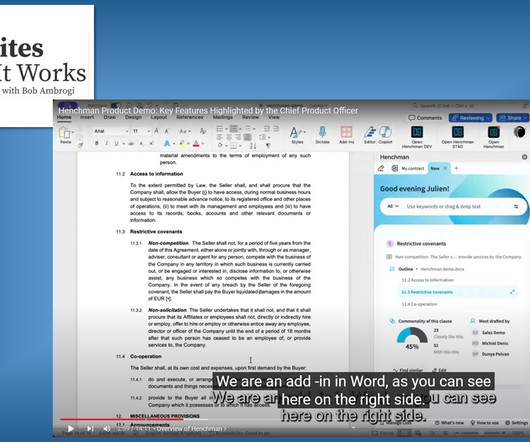Toggle Underline formatting in the ribbon
The height and width of the screenshot is (442, 530).
116,143
